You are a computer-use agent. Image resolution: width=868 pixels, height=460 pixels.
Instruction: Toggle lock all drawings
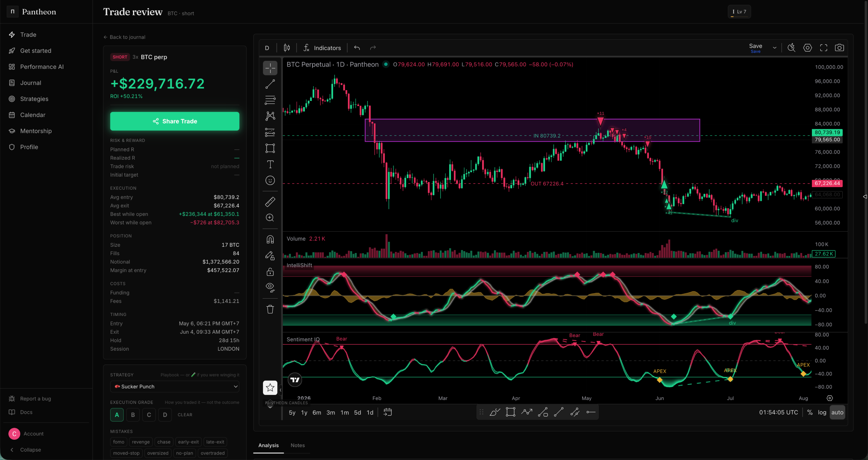point(270,272)
